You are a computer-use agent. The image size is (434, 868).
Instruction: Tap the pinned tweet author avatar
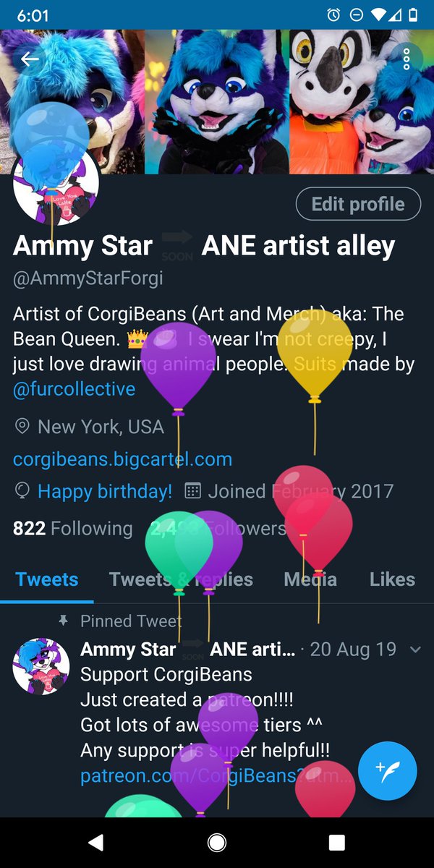click(x=41, y=667)
